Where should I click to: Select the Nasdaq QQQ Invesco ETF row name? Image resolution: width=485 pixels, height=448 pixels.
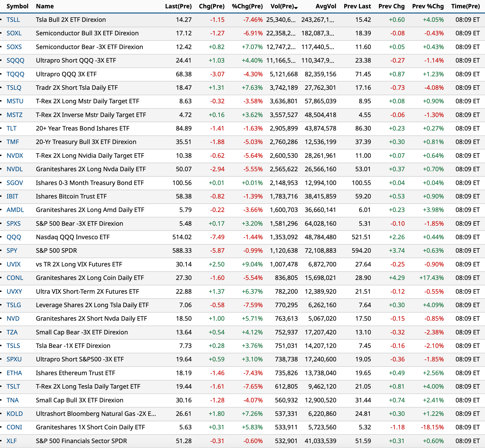point(73,237)
